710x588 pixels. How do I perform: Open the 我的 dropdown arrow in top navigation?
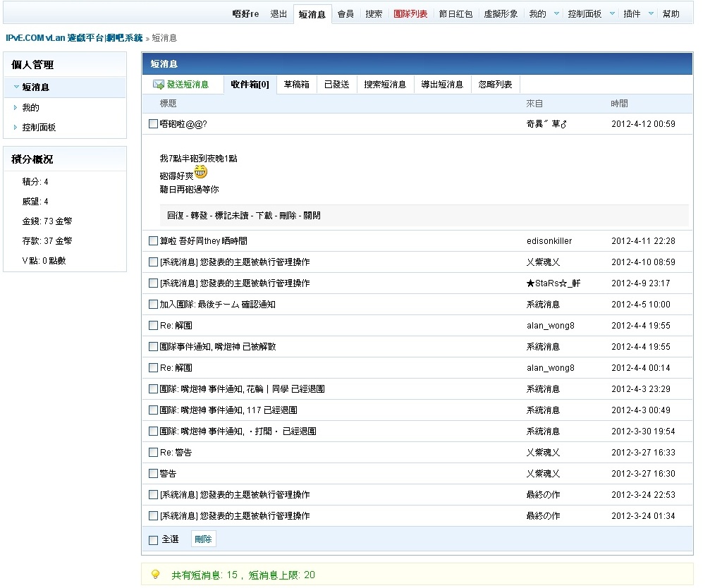tap(556, 14)
